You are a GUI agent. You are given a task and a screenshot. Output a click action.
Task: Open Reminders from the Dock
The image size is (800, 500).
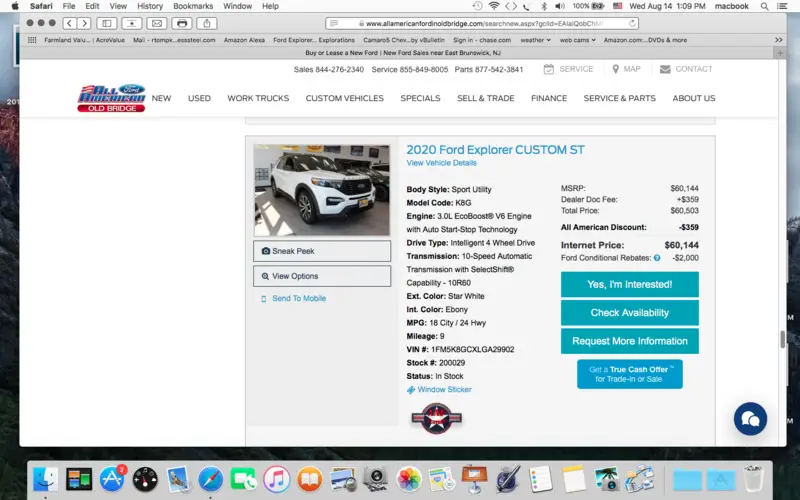coord(540,479)
